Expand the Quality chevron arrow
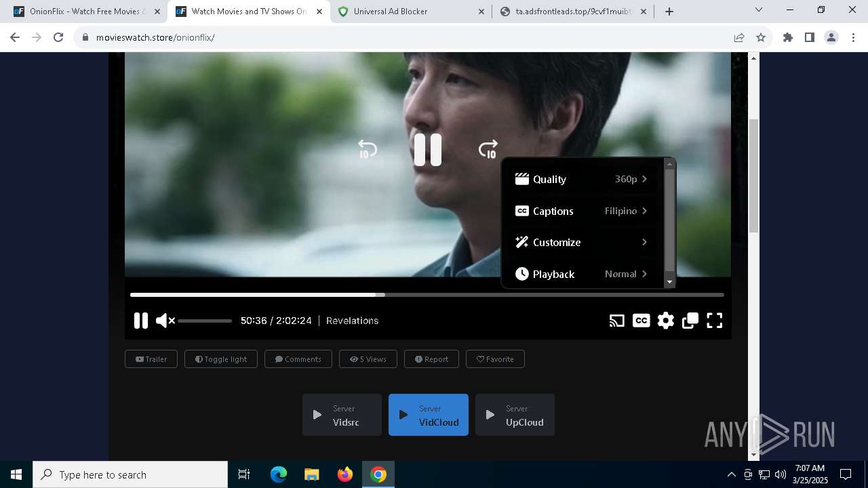The height and width of the screenshot is (488, 868). [x=644, y=179]
